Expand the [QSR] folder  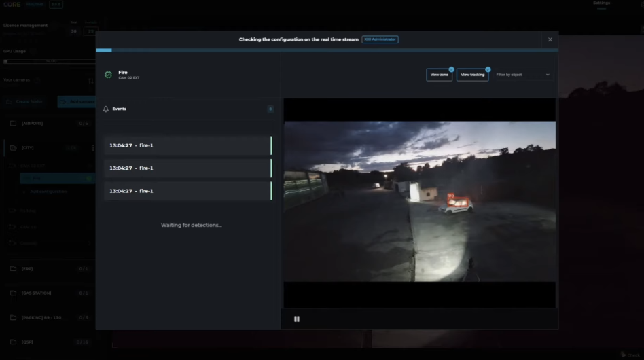[50, 342]
